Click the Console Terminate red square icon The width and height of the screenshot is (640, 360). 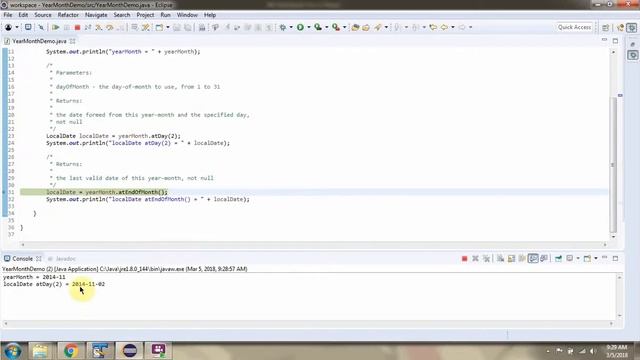[x=464, y=258]
